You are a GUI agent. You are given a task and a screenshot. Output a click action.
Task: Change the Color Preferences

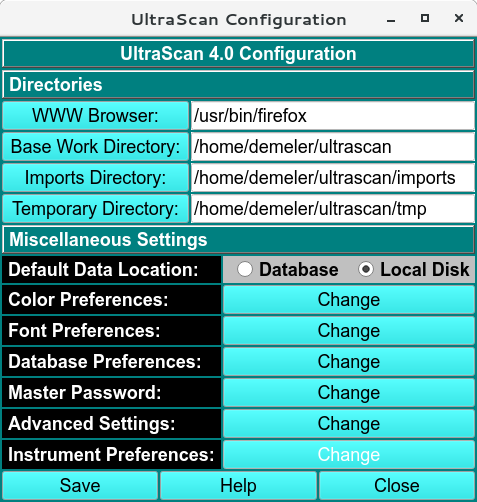pyautogui.click(x=349, y=300)
